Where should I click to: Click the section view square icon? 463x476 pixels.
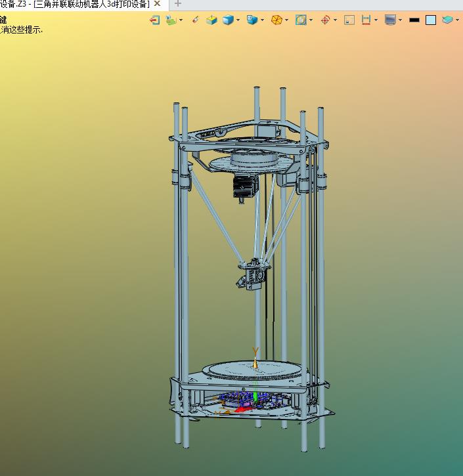(x=301, y=20)
